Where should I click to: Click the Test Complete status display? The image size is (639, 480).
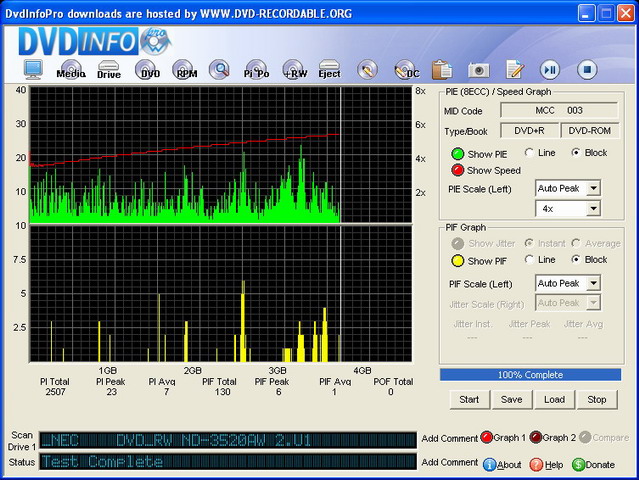point(228,462)
